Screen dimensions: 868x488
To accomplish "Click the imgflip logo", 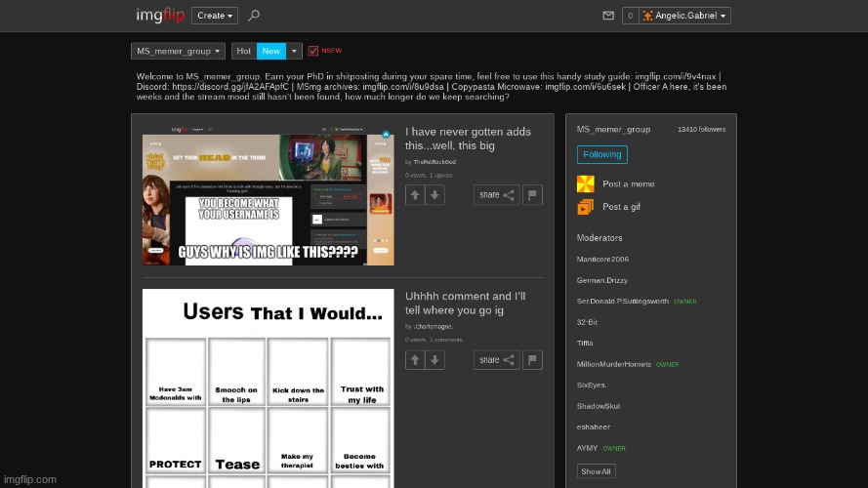I will tap(161, 16).
